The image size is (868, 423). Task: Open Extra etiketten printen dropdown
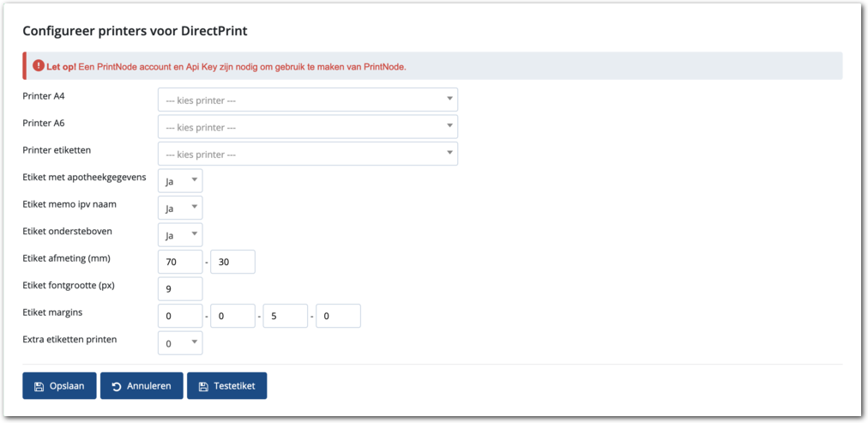[180, 343]
